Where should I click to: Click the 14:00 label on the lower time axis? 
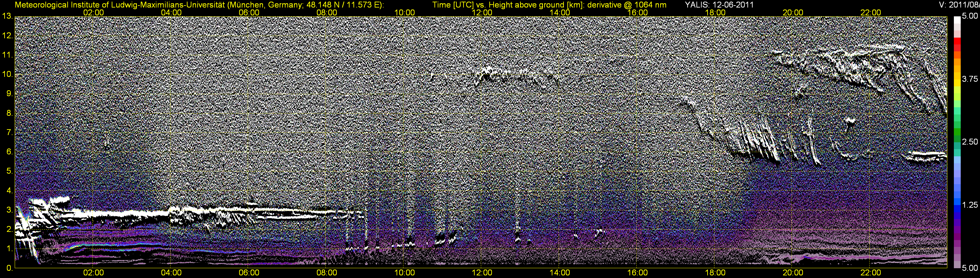pos(560,273)
